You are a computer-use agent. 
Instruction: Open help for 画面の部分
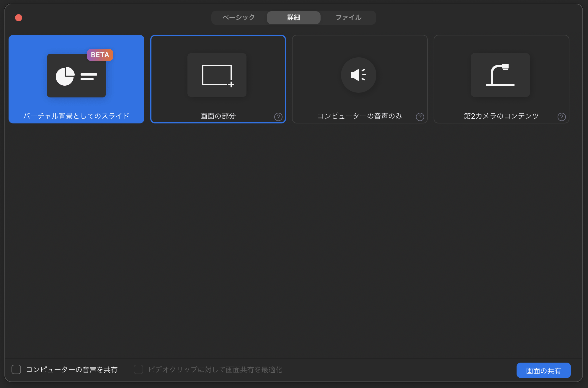point(278,117)
